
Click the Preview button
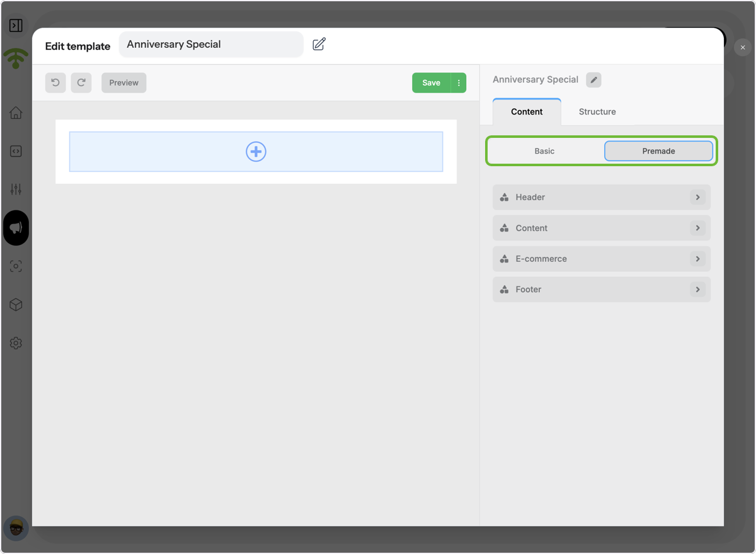124,82
